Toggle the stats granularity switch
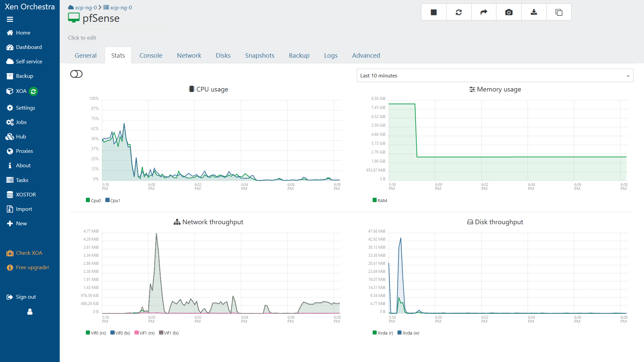The image size is (644, 362). pos(76,74)
